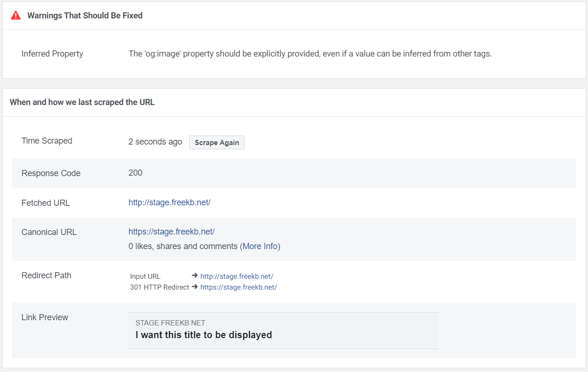Click the link preview title text
This screenshot has width=588, height=372.
tap(204, 335)
